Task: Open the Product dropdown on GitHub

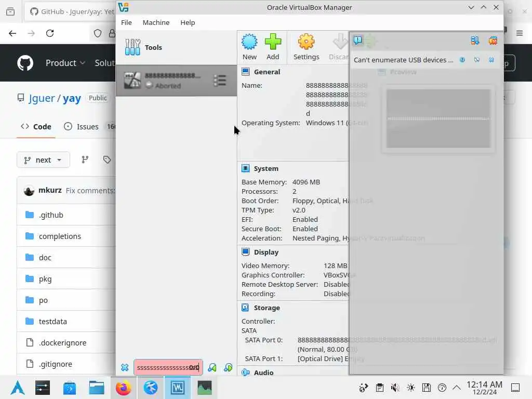Action: click(x=65, y=63)
